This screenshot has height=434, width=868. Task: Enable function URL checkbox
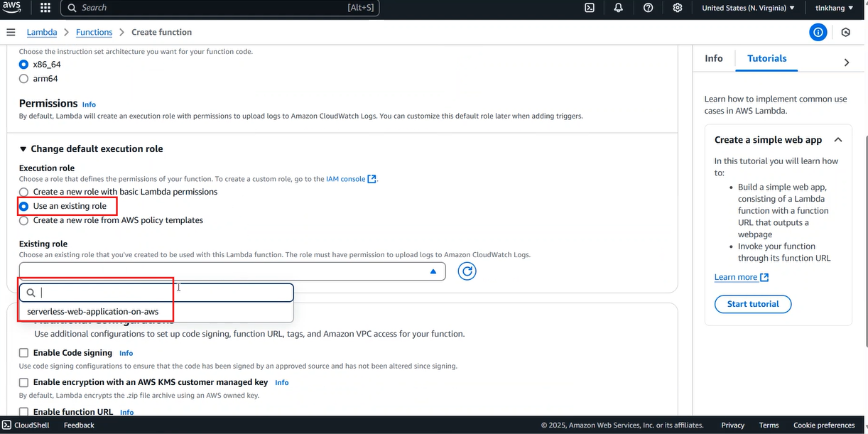pos(23,412)
